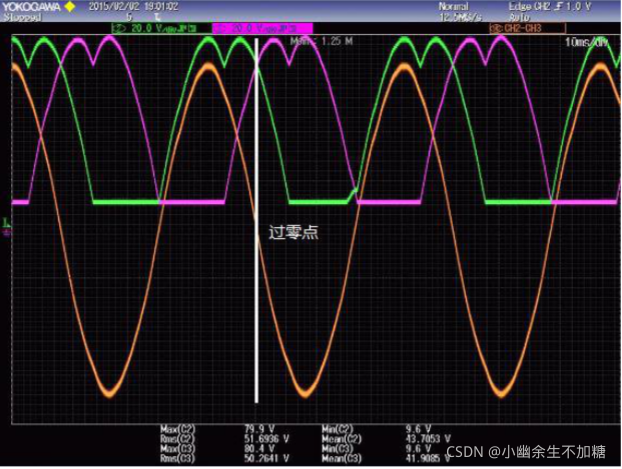The height and width of the screenshot is (469, 622).
Task: Click the 9.6 V value beside Min(C3)
Action: pos(419,449)
